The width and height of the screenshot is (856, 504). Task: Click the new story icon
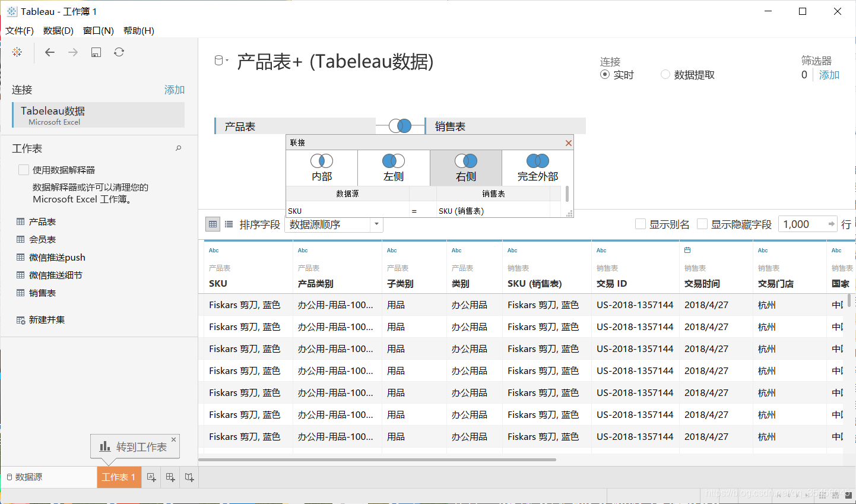189,477
